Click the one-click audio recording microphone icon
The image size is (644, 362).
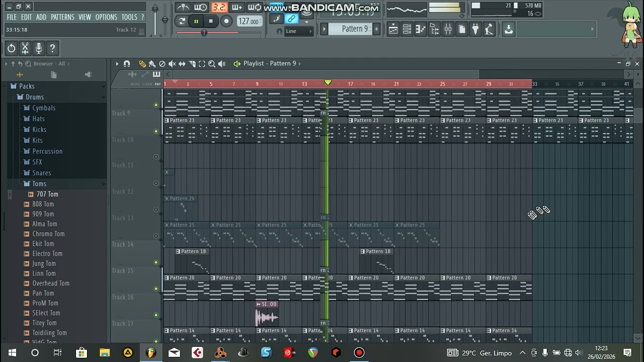coord(39,48)
